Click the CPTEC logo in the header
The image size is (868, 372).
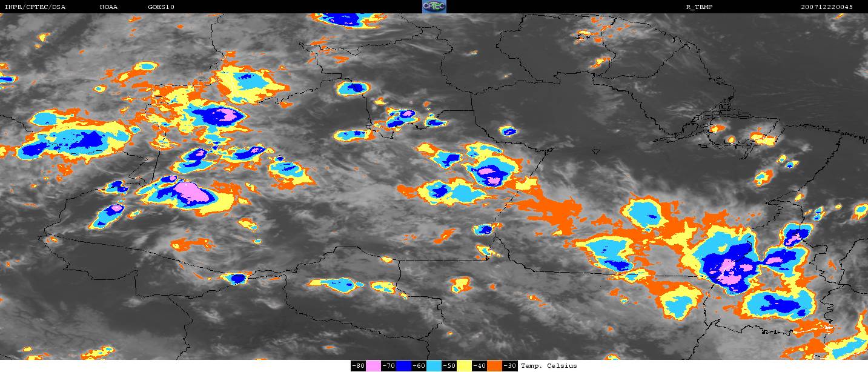434,7
